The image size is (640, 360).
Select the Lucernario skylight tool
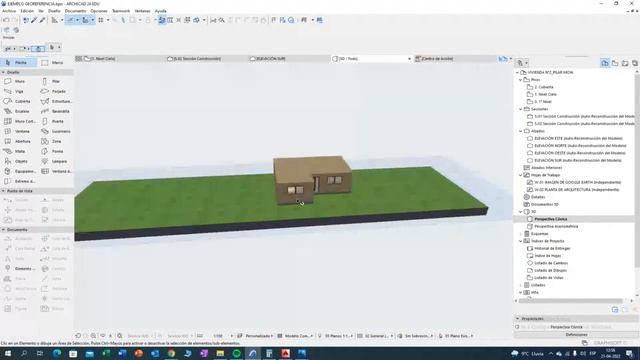click(x=56, y=131)
